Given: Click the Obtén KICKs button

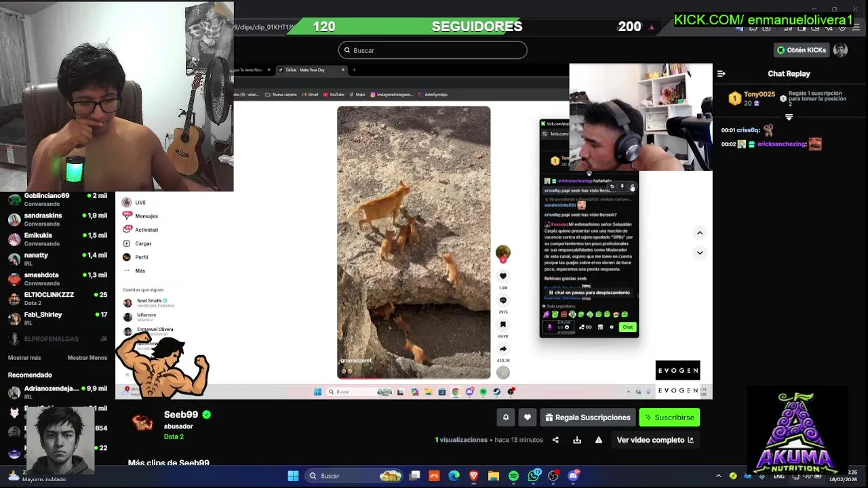Looking at the screenshot, I should (x=802, y=50).
